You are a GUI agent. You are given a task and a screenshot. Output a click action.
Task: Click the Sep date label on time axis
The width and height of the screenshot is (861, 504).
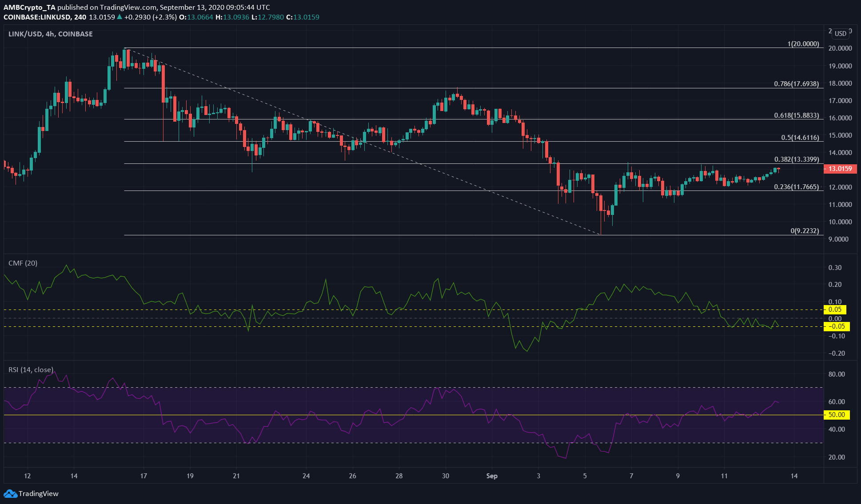pyautogui.click(x=492, y=476)
